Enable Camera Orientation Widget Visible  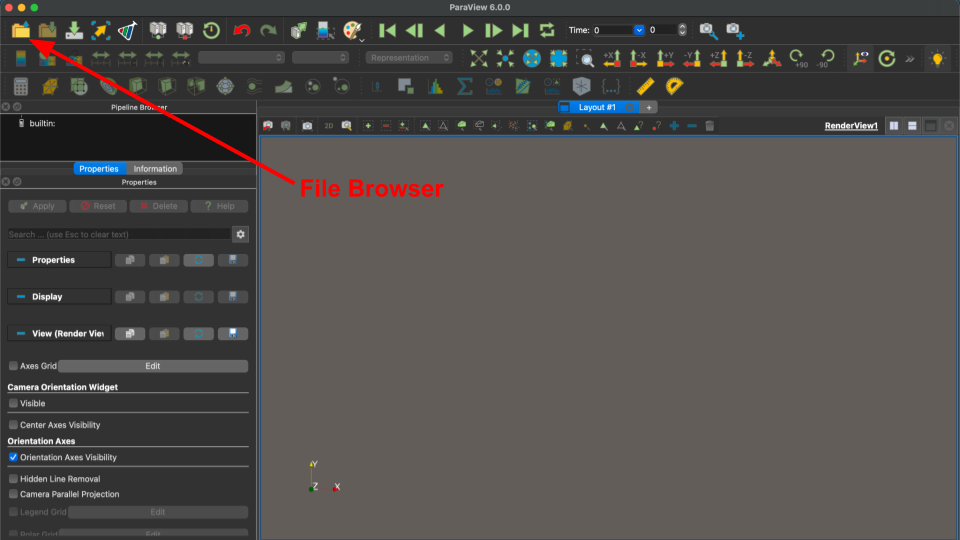13,403
